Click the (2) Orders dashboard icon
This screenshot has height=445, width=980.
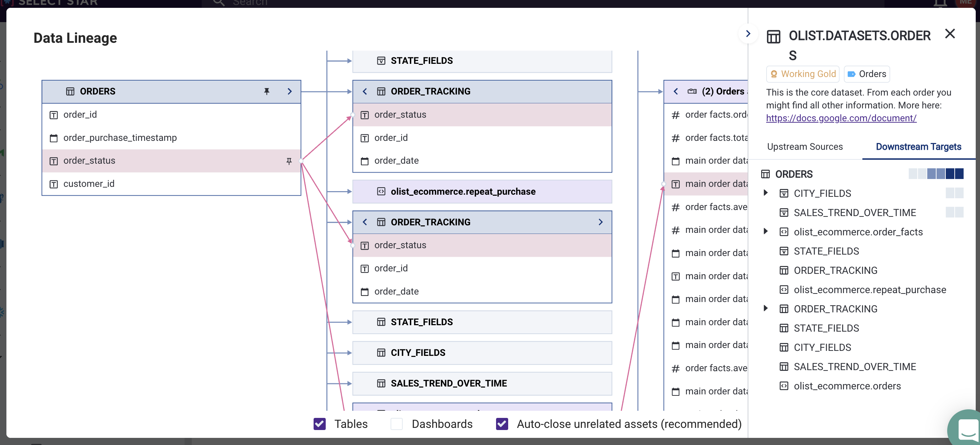pos(692,91)
